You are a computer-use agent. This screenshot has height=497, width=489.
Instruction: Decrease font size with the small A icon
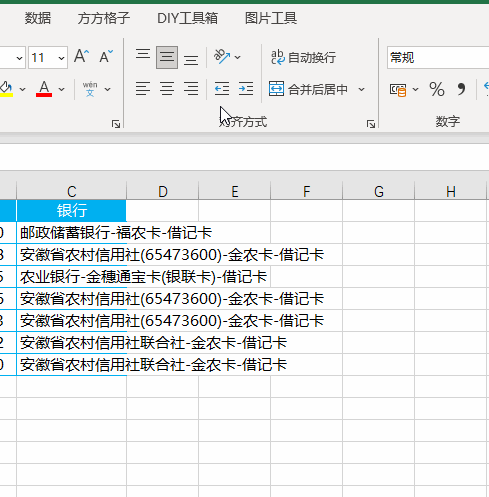106,57
